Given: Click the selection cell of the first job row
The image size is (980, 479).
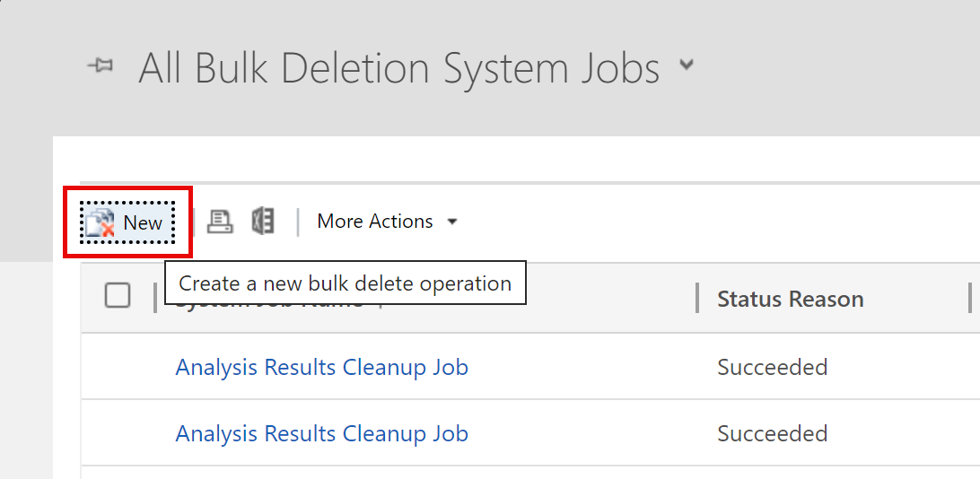Looking at the screenshot, I should (x=118, y=367).
